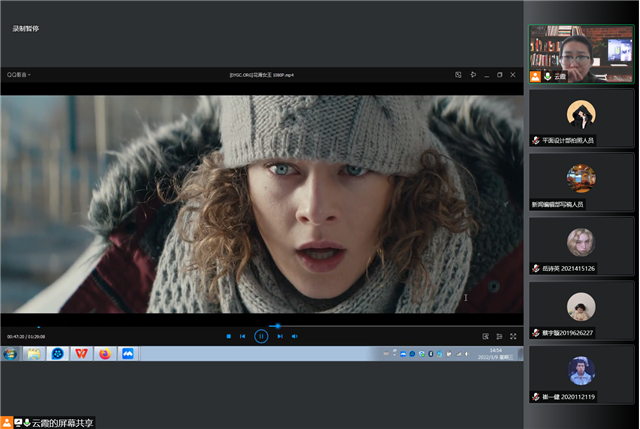Select the 平面设计部拍照人员 participant tile
Viewport: 640px width, 429px height.
click(x=581, y=118)
